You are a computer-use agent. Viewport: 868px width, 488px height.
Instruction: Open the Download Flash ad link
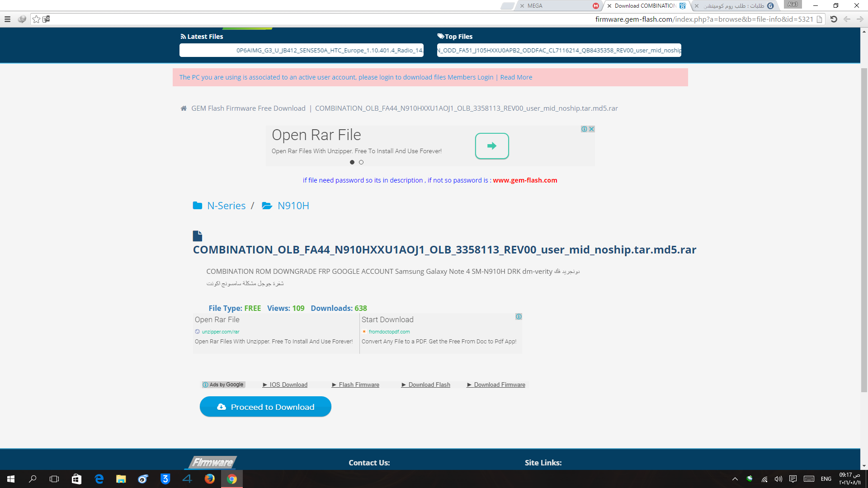tap(426, 385)
